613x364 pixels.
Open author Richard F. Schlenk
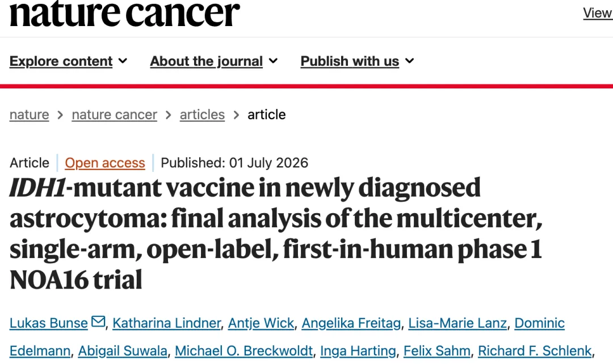click(x=535, y=351)
